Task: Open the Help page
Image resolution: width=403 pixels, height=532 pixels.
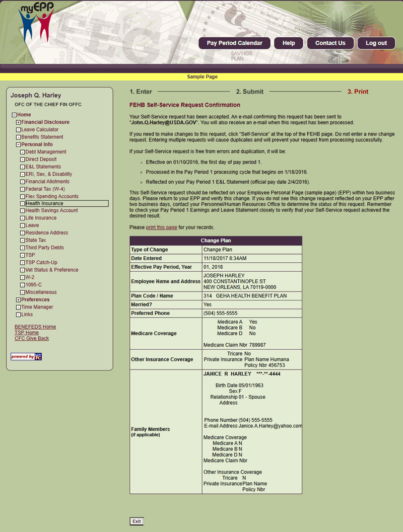Action: tap(289, 43)
